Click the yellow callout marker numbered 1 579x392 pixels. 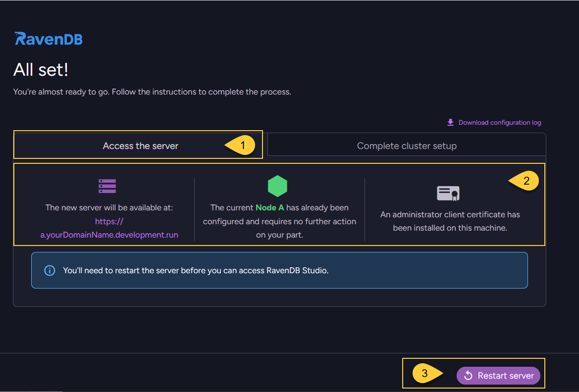[241, 146]
